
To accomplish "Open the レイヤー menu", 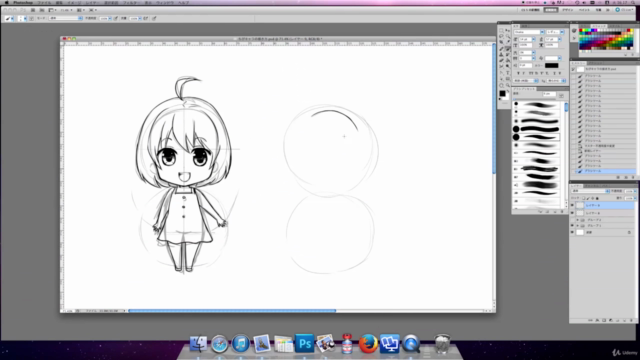I will point(92,2).
